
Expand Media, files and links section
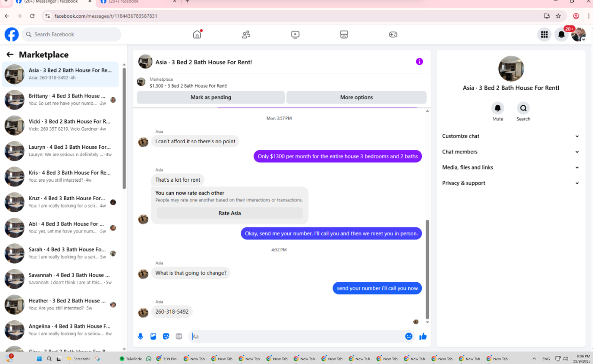511,167
